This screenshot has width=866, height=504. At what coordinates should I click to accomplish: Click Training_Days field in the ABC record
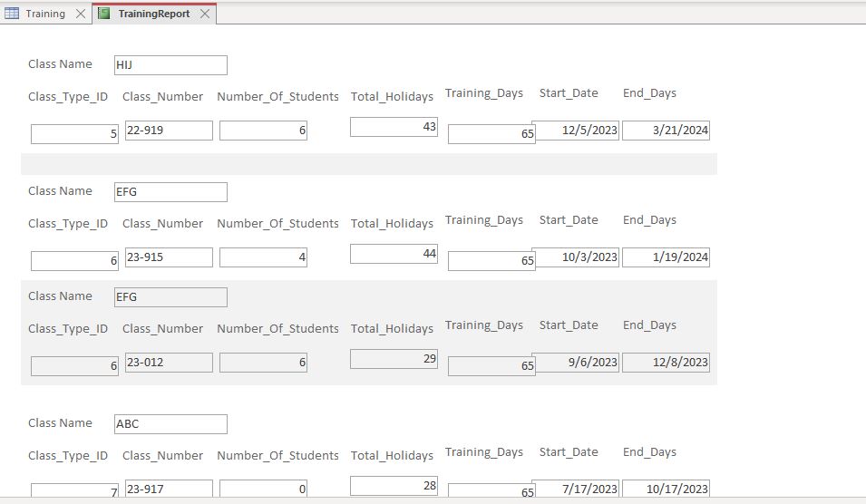coord(491,490)
